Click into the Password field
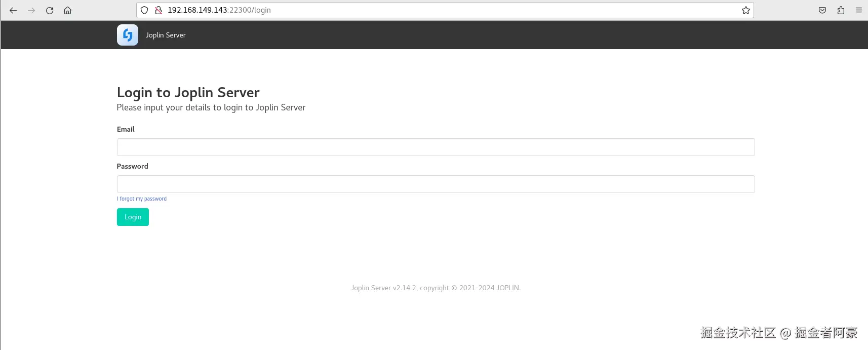This screenshot has height=350, width=868. 436,184
